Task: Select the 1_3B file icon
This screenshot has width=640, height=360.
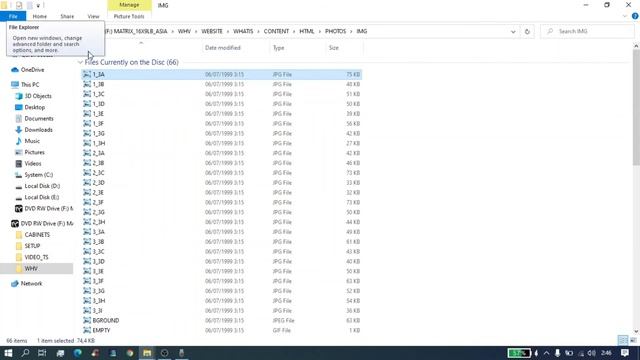Action: pos(87,84)
